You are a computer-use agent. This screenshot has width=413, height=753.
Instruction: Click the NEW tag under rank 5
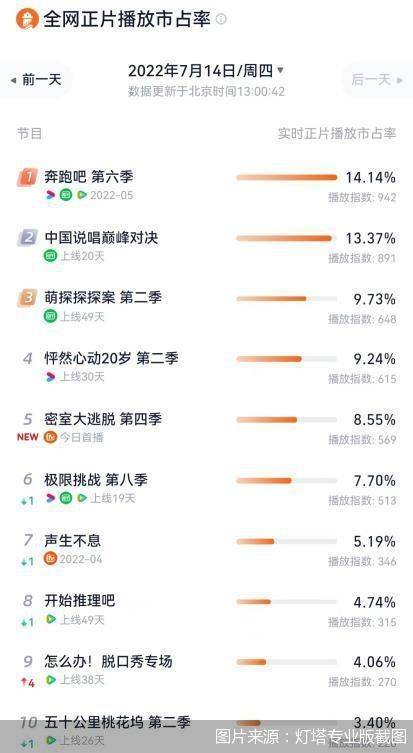[x=28, y=437]
